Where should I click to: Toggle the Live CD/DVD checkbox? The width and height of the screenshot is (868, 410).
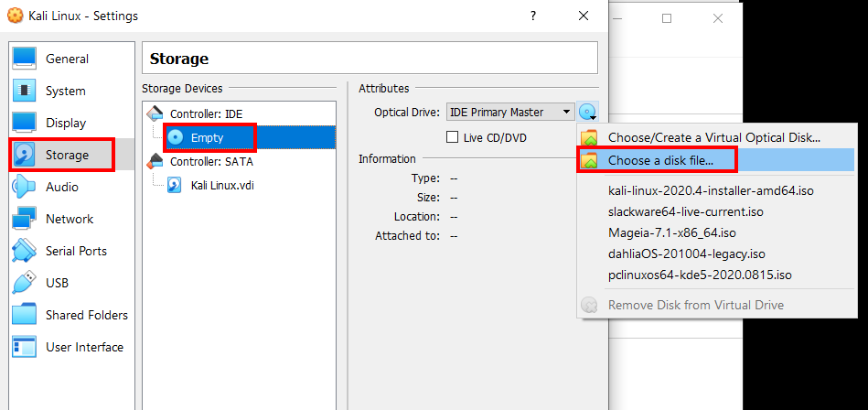coord(452,137)
